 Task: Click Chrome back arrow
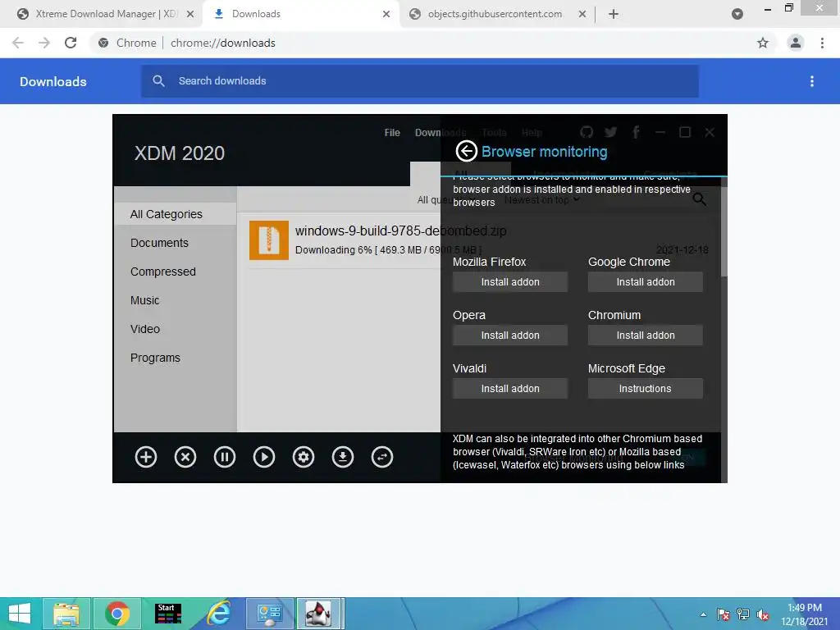18,43
